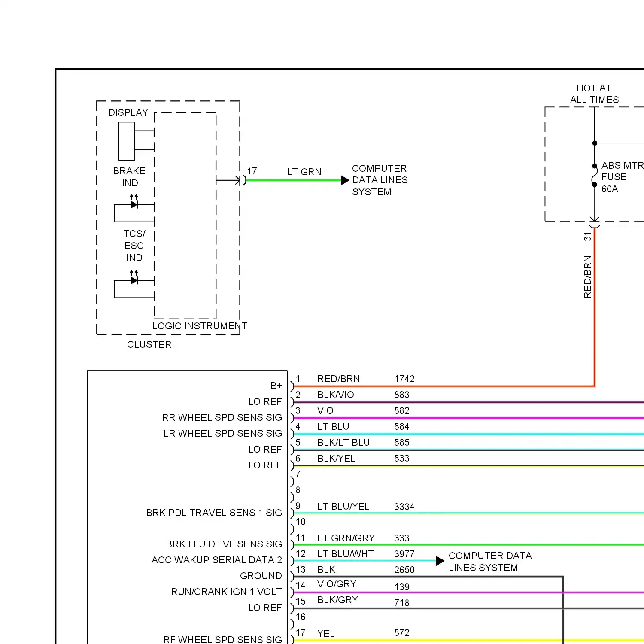Click the HOT AT ALL TIMES label

tap(594, 94)
